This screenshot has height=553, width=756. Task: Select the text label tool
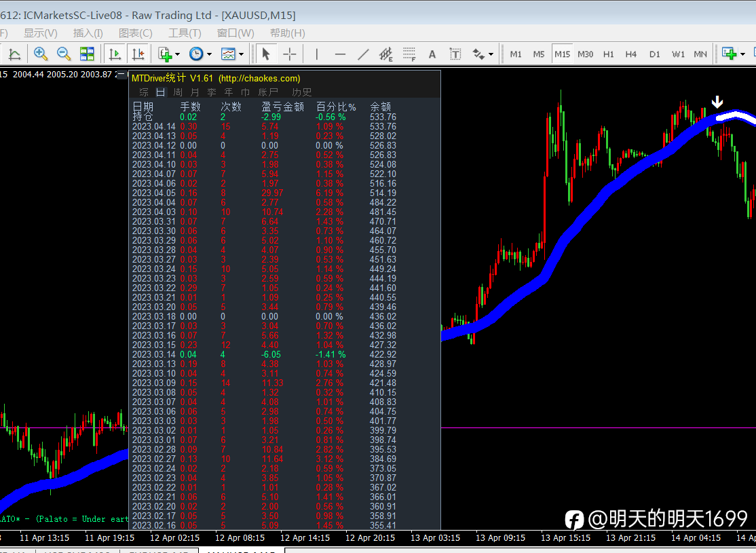[455, 54]
